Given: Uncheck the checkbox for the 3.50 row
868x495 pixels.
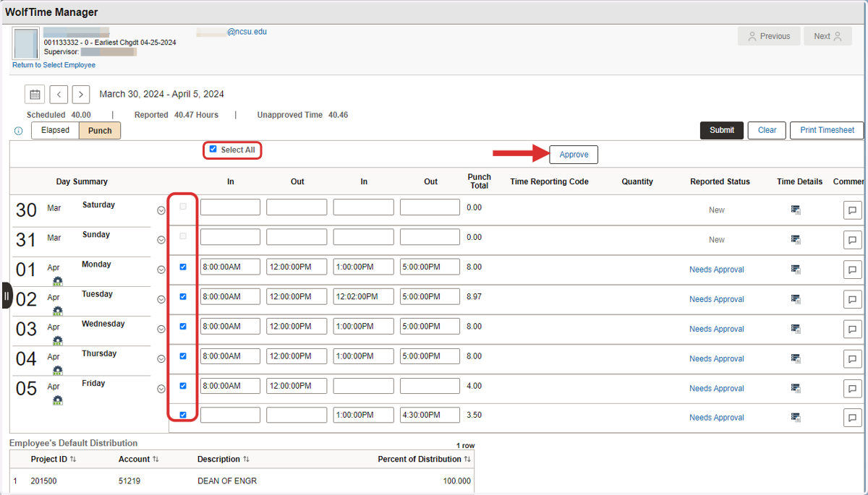Looking at the screenshot, I should click(x=183, y=414).
